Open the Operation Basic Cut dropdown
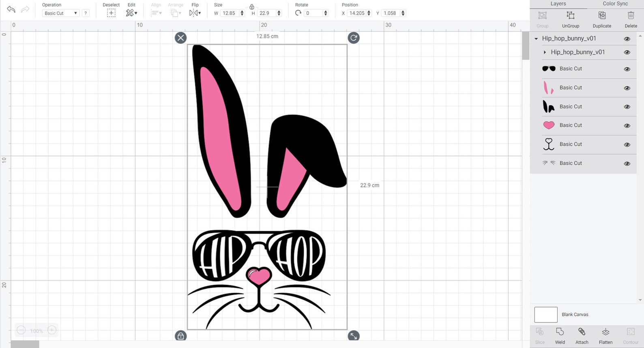This screenshot has width=644, height=348. coord(60,13)
